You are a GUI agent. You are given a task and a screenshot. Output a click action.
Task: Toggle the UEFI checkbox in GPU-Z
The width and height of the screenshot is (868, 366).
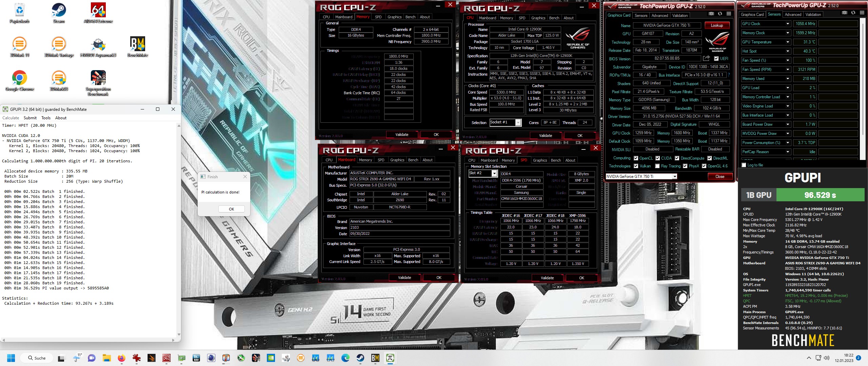pos(716,58)
